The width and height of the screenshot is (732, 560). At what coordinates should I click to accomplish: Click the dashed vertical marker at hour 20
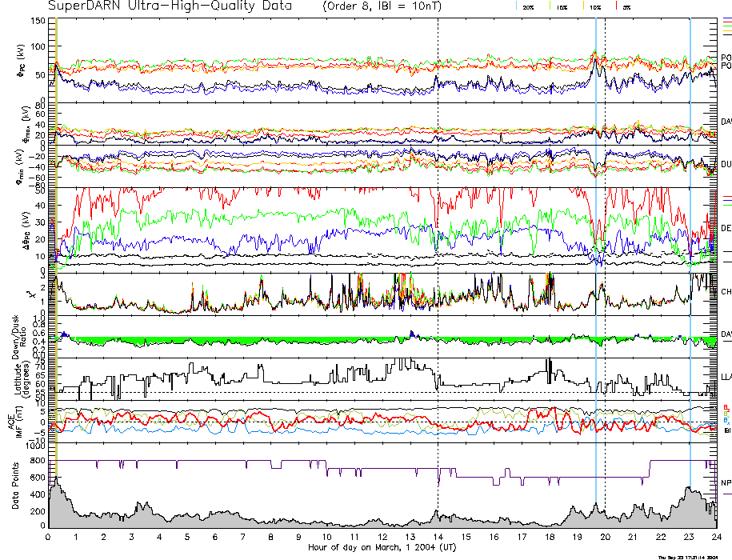point(605,273)
